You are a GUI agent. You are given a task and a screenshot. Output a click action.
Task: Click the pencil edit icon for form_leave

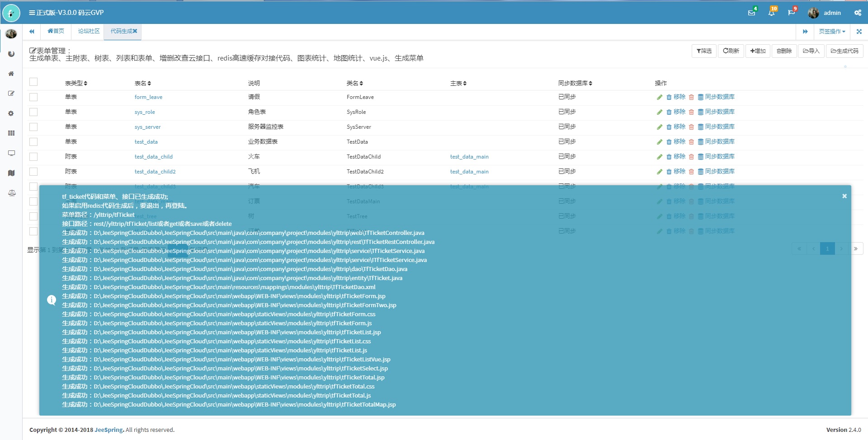tap(660, 97)
